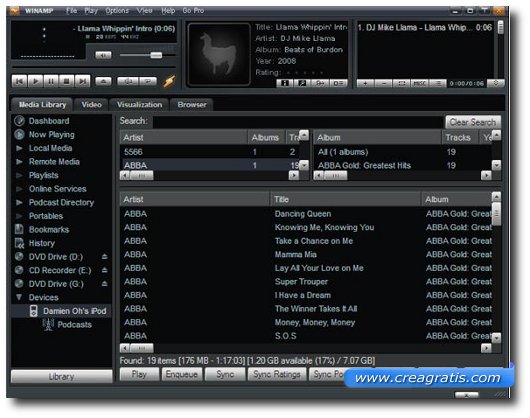The width and height of the screenshot is (530, 418).
Task: Open playlist list options button
Action: point(438,83)
